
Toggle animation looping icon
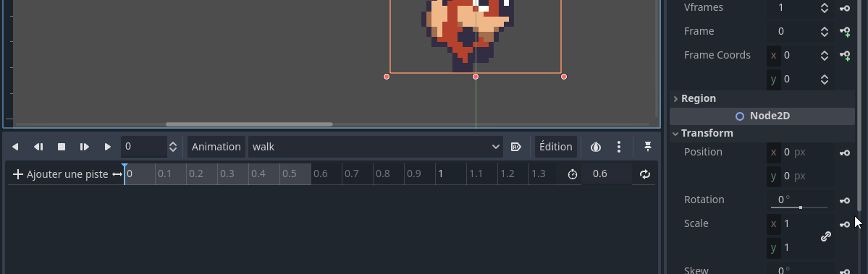click(645, 174)
